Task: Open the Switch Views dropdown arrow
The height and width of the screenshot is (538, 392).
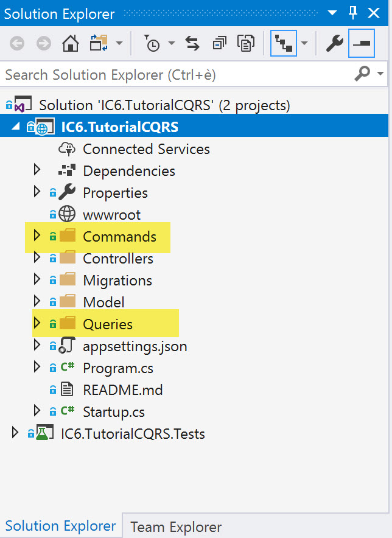Action: 119,43
